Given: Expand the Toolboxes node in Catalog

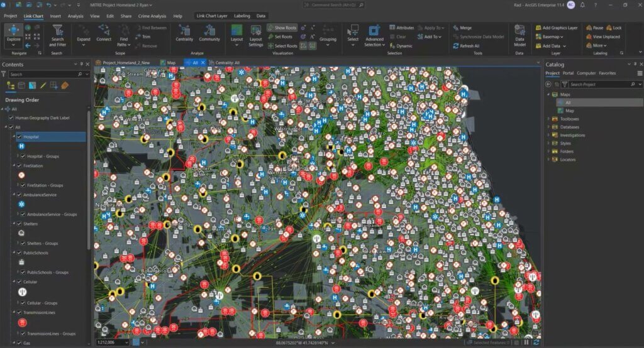Looking at the screenshot, I should [x=548, y=119].
